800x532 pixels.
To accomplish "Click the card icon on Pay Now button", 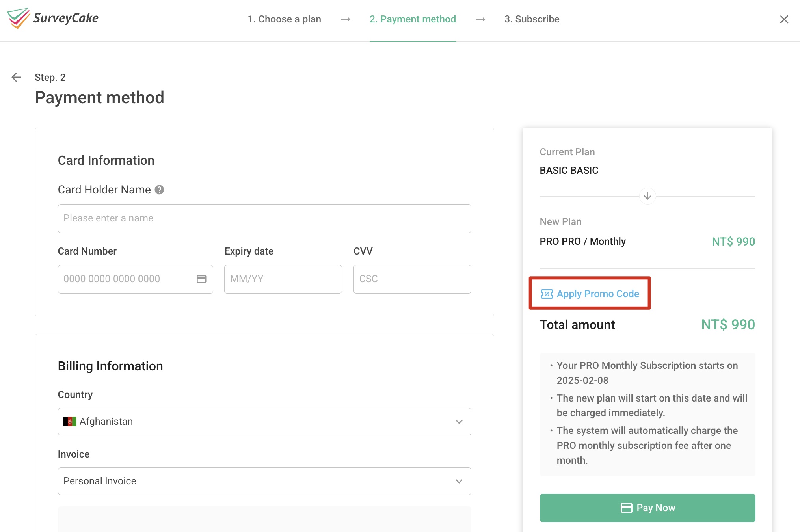I will pyautogui.click(x=626, y=508).
